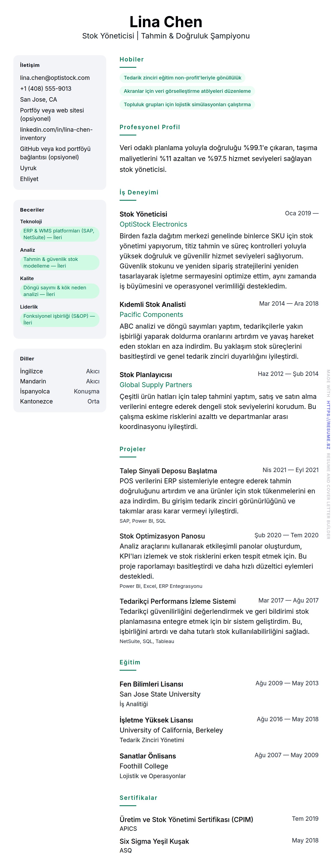
Task: Click the Lina Chen name heading
Action: point(166,22)
